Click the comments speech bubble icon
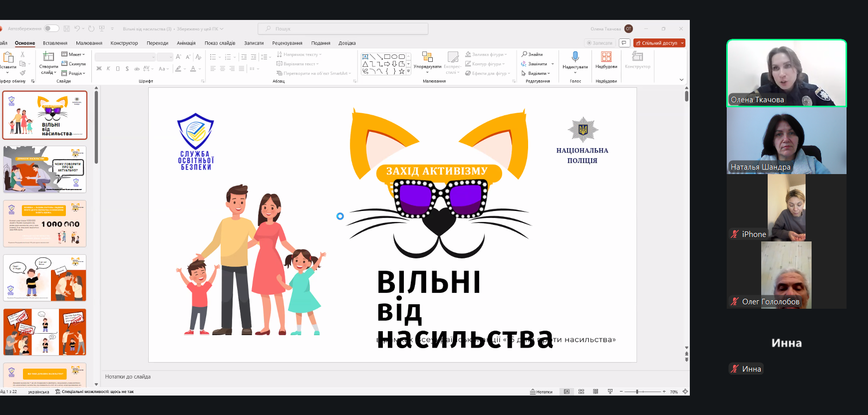Screen dimensions: 868x415 point(624,43)
